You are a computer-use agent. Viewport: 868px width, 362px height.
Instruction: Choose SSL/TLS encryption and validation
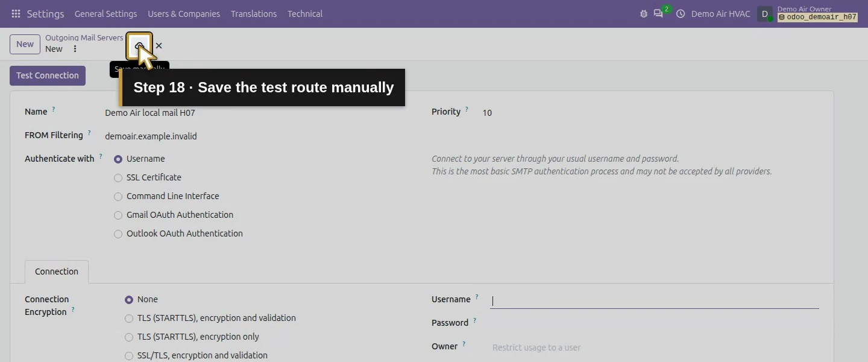(x=129, y=356)
